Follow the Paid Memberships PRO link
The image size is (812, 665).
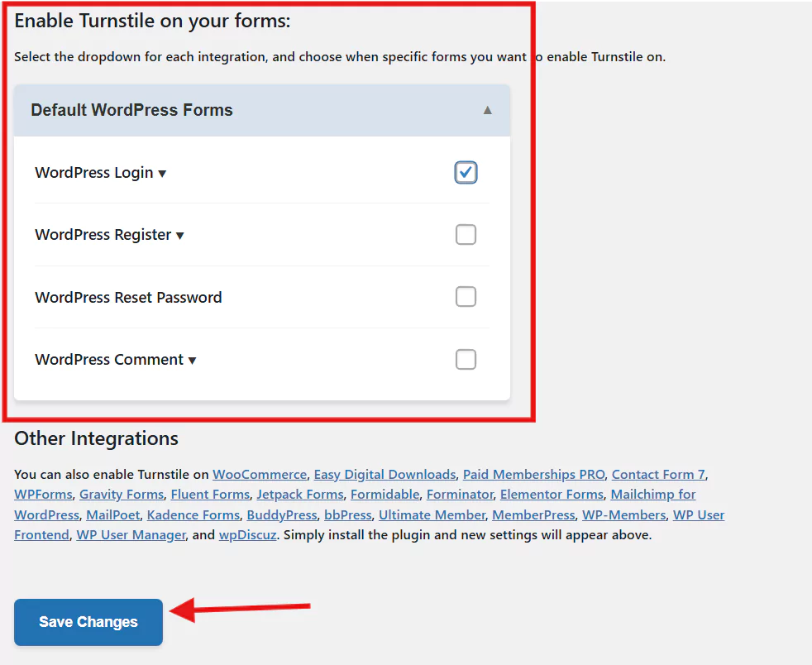point(533,475)
